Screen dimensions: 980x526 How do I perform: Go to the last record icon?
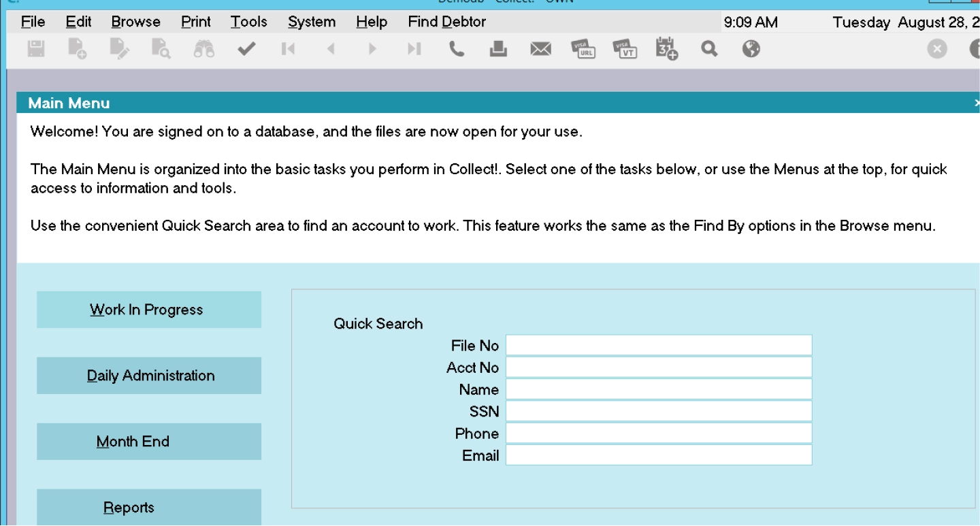coord(414,48)
